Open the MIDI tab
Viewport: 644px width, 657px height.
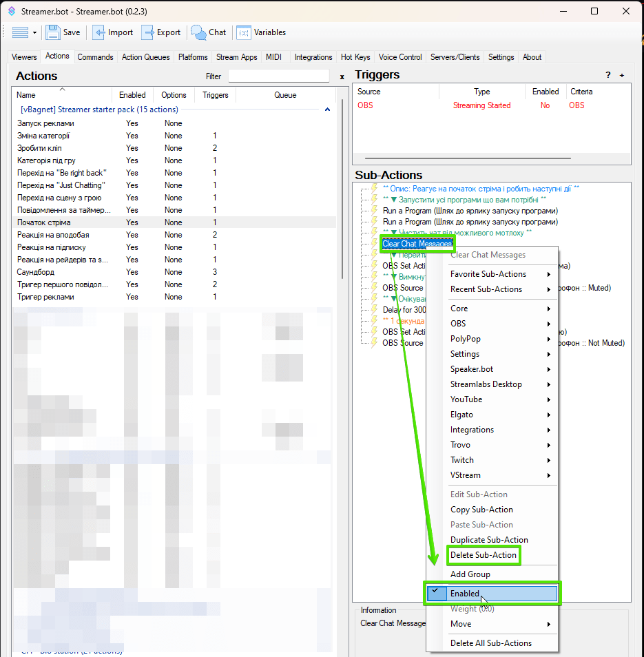[x=273, y=57]
